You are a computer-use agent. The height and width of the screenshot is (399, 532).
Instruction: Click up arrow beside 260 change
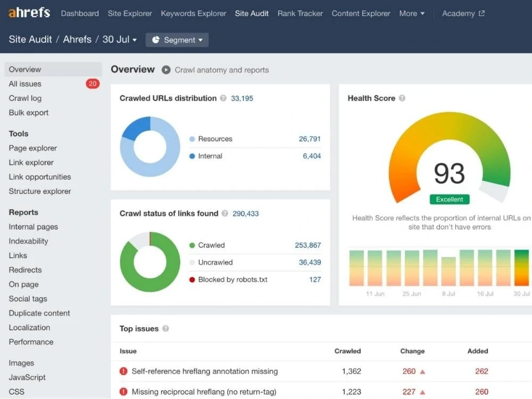point(423,372)
